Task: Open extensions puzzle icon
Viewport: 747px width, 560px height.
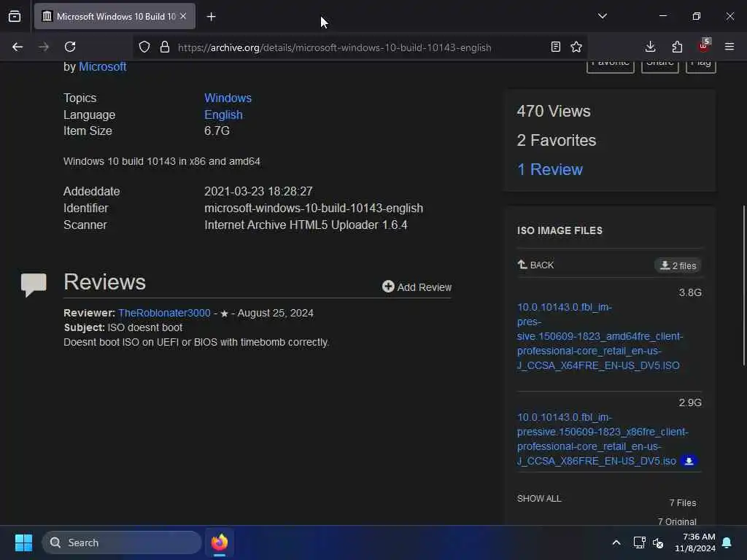Action: click(677, 47)
